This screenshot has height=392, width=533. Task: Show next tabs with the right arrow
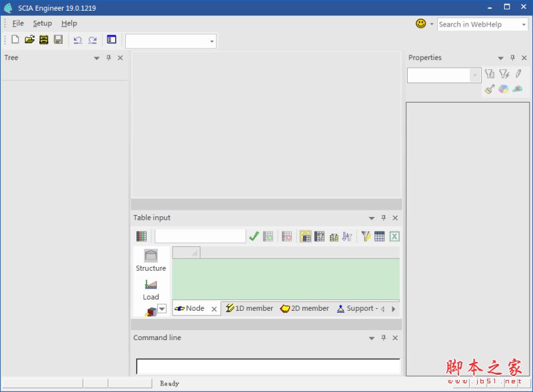tap(393, 309)
